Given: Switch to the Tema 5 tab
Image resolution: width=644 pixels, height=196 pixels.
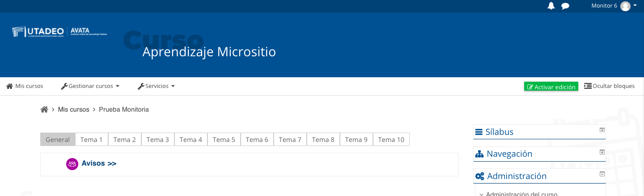Looking at the screenshot, I should 224,139.
